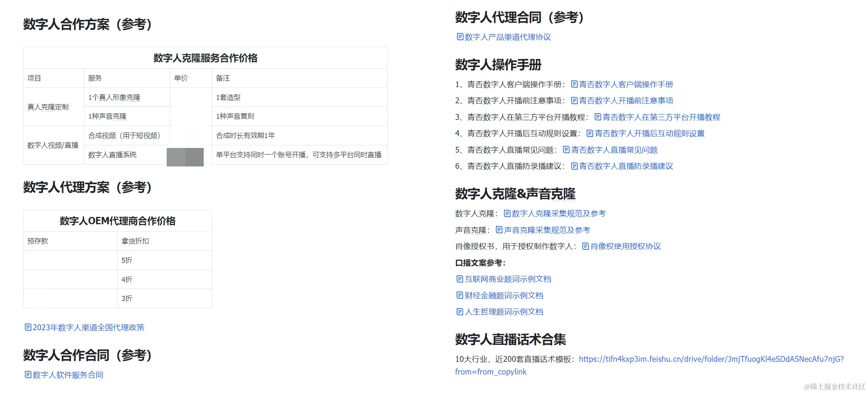Open 青否数字人开播后互动规则设置 document
868x393 pixels.
click(x=650, y=133)
